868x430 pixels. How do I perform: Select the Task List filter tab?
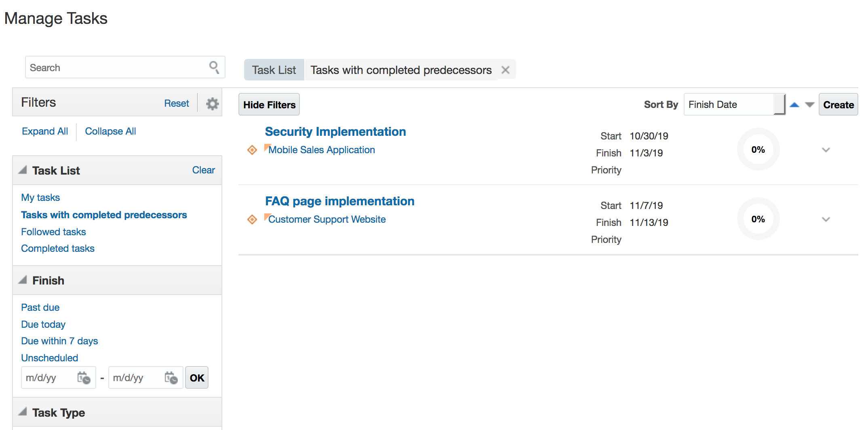(x=274, y=70)
